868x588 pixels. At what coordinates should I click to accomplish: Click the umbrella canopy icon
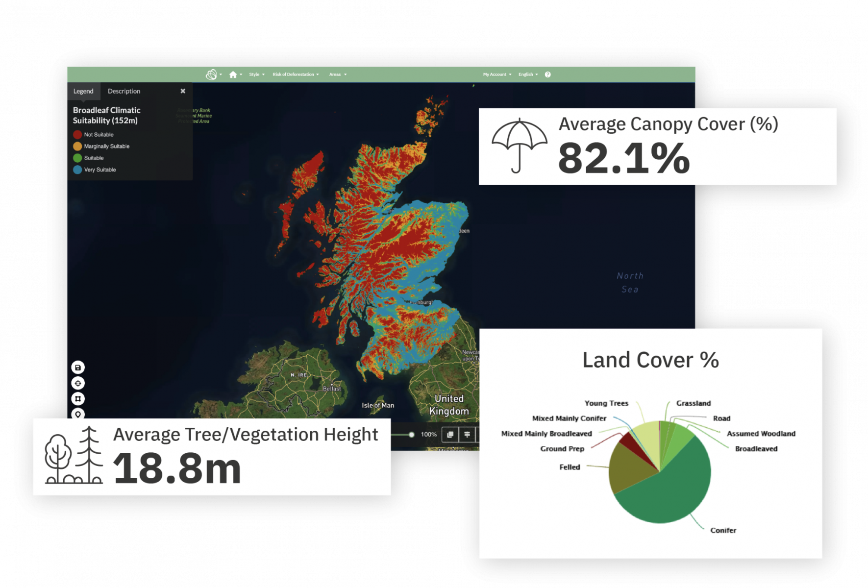[x=519, y=146]
